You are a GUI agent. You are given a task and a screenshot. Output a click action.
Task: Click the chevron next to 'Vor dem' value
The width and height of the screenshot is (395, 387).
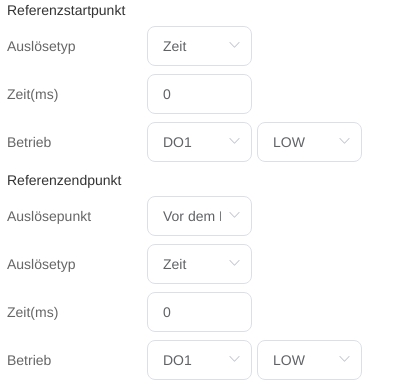pos(234,215)
